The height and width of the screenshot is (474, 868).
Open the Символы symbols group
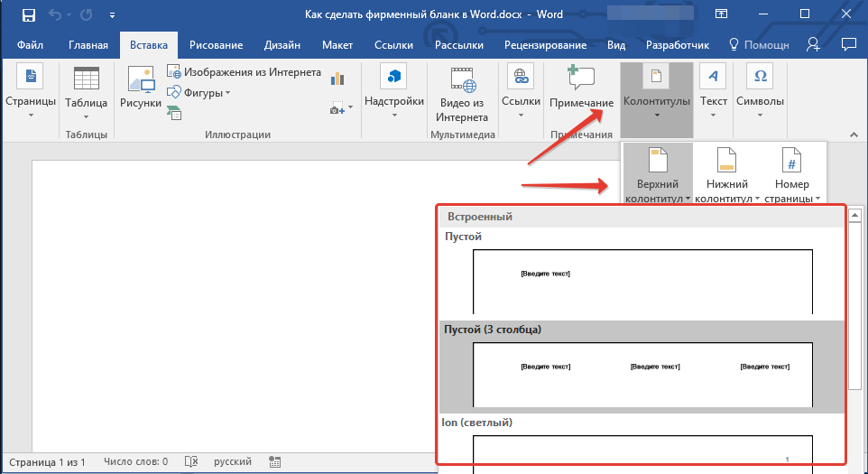click(760, 91)
